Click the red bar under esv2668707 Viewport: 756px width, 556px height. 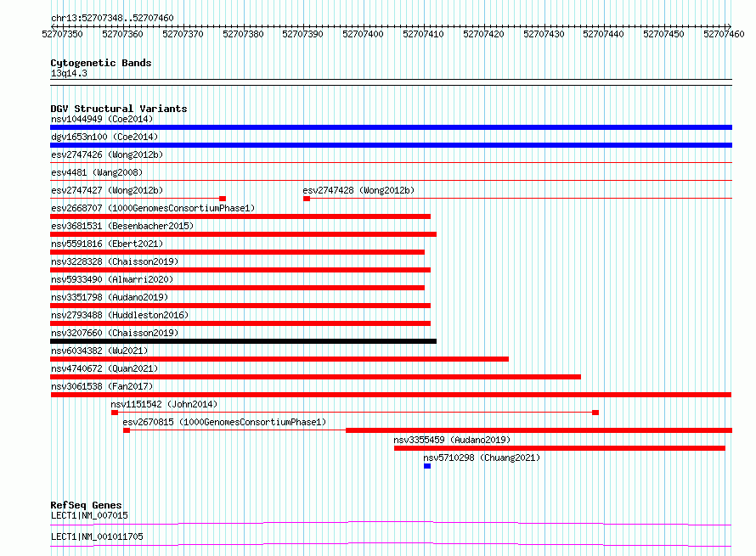pyautogui.click(x=240, y=216)
